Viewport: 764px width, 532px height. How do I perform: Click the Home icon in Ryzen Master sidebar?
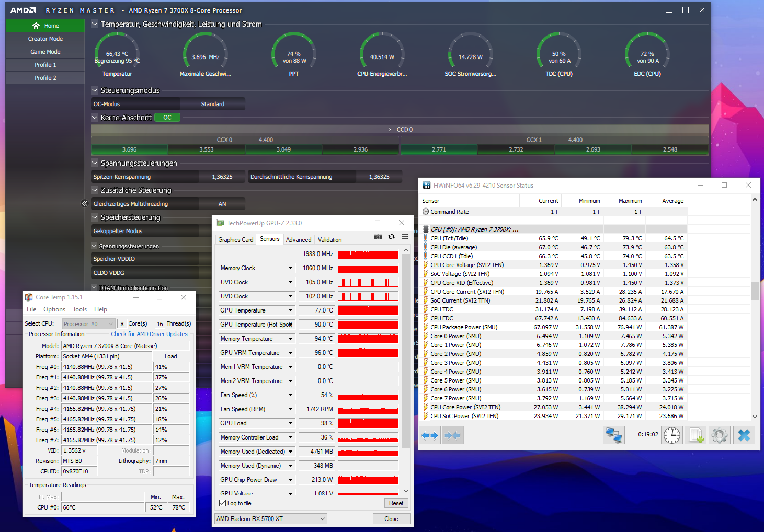(x=36, y=26)
